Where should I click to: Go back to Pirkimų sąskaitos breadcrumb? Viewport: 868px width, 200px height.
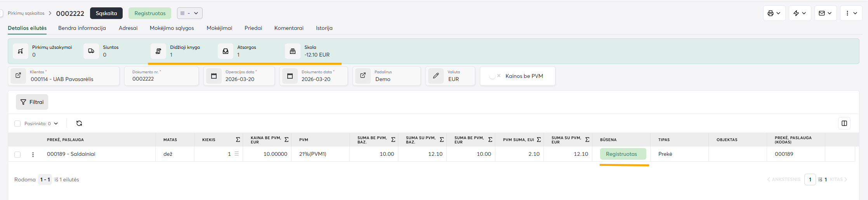26,13
